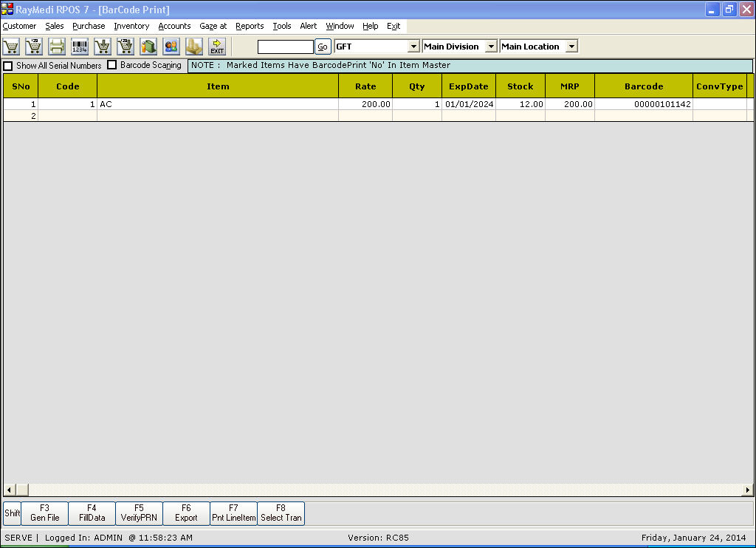Viewport: 756px width, 548px height.
Task: Expand the Main Location dropdown
Action: [571, 47]
